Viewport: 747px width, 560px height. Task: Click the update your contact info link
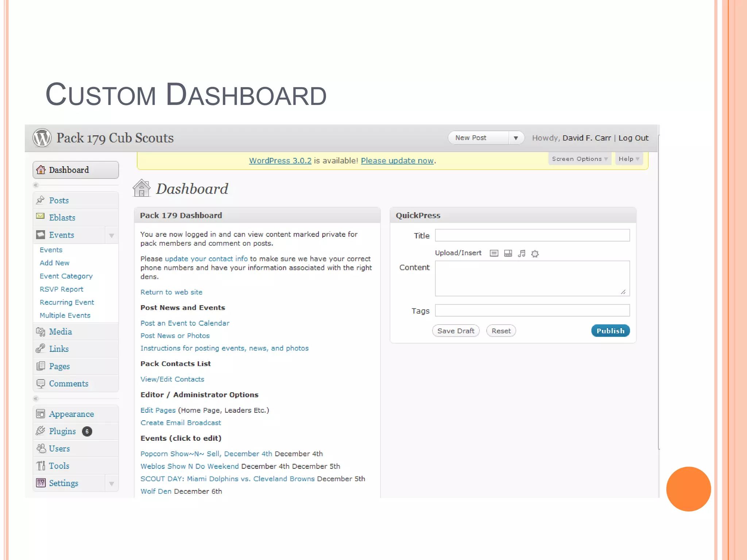click(x=206, y=258)
